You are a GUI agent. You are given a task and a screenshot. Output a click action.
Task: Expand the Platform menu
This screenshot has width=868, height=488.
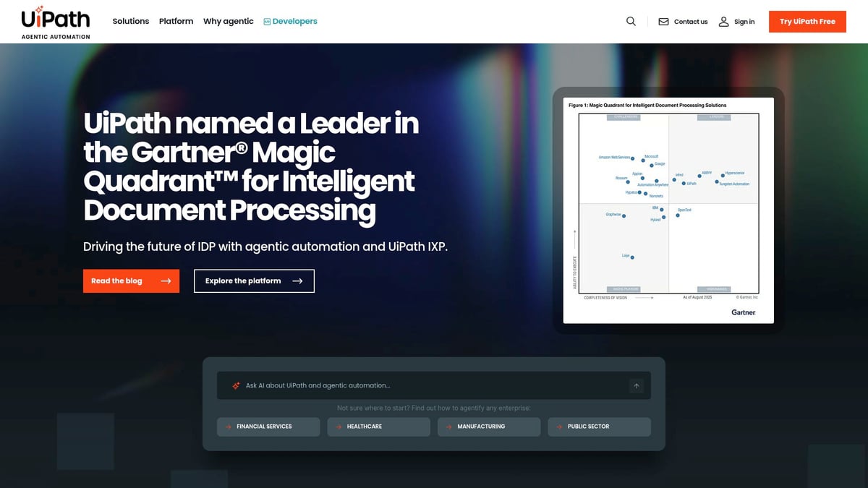176,22
